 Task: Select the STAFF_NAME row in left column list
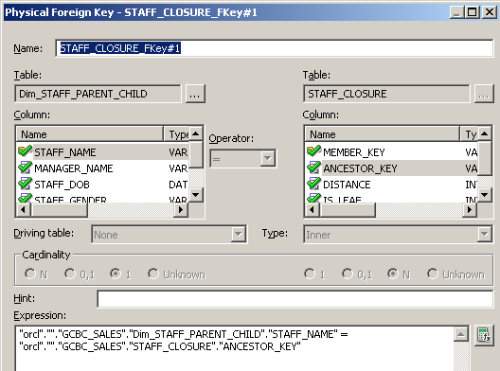click(102, 152)
